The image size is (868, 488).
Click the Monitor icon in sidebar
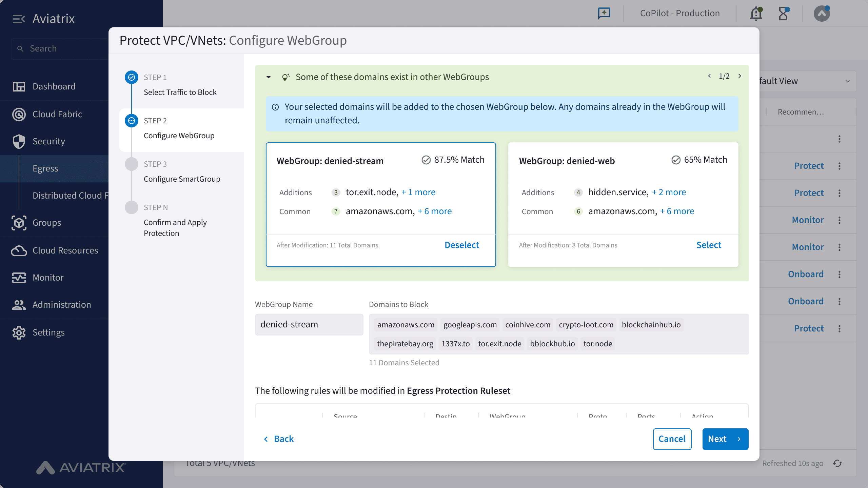click(19, 278)
